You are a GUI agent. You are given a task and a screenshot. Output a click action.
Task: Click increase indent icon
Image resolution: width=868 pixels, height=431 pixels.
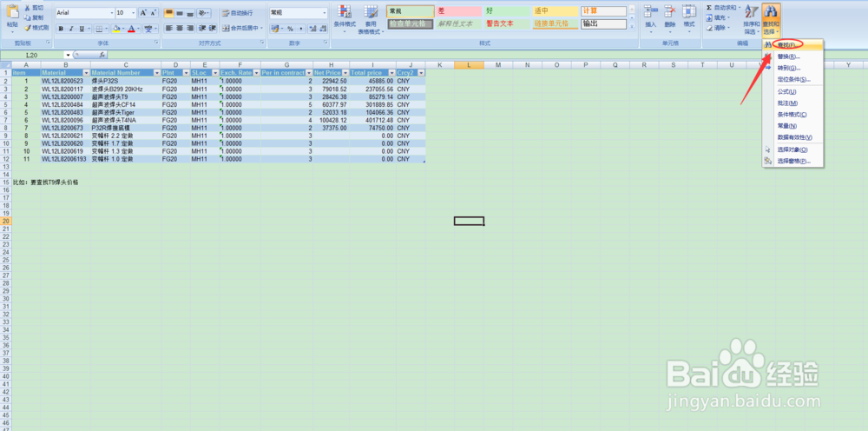[x=213, y=29]
